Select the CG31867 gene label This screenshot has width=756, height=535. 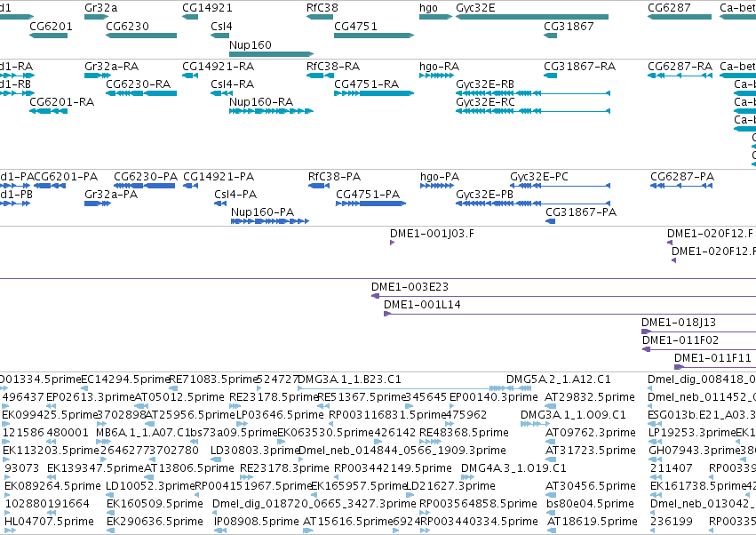tap(569, 26)
